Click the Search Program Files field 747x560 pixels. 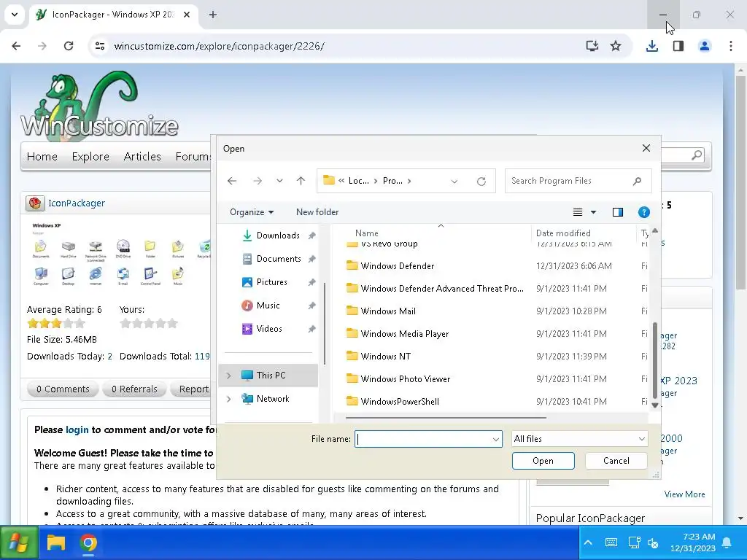coord(578,181)
